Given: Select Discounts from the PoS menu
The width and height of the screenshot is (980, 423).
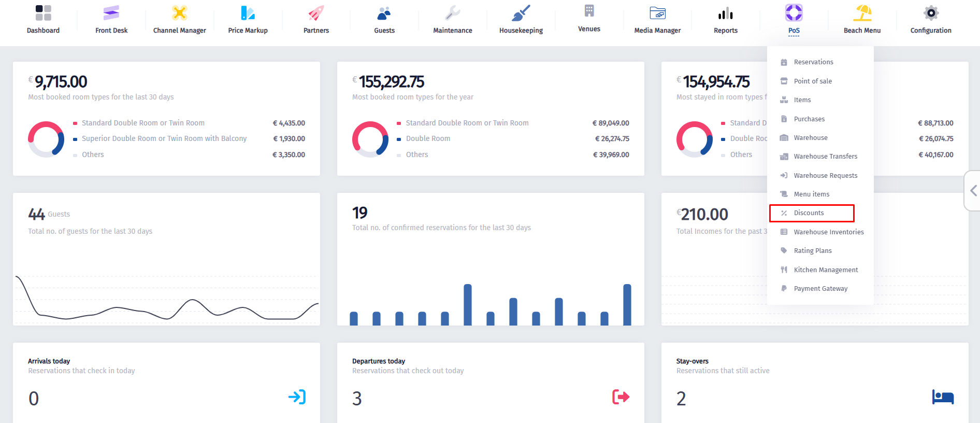Looking at the screenshot, I should click(x=809, y=213).
